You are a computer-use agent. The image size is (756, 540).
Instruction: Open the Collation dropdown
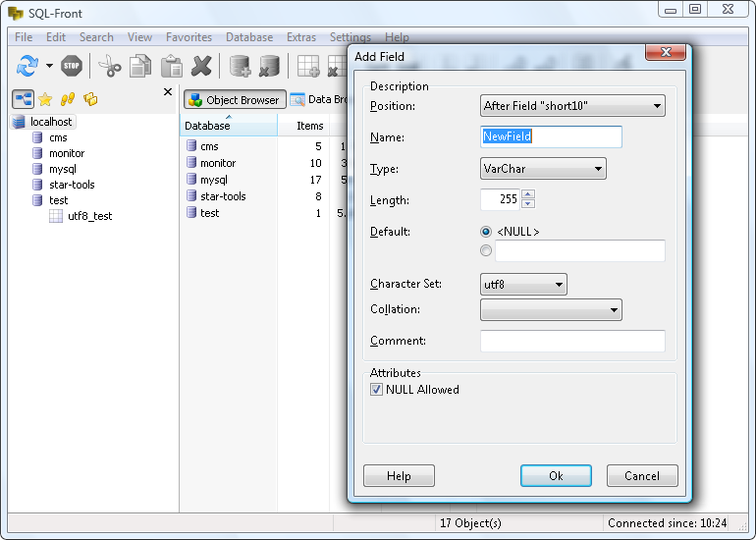[x=551, y=310]
